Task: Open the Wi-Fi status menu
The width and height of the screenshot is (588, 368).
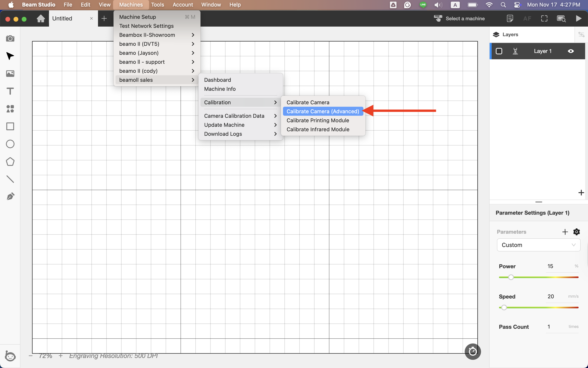Action: 489,5
